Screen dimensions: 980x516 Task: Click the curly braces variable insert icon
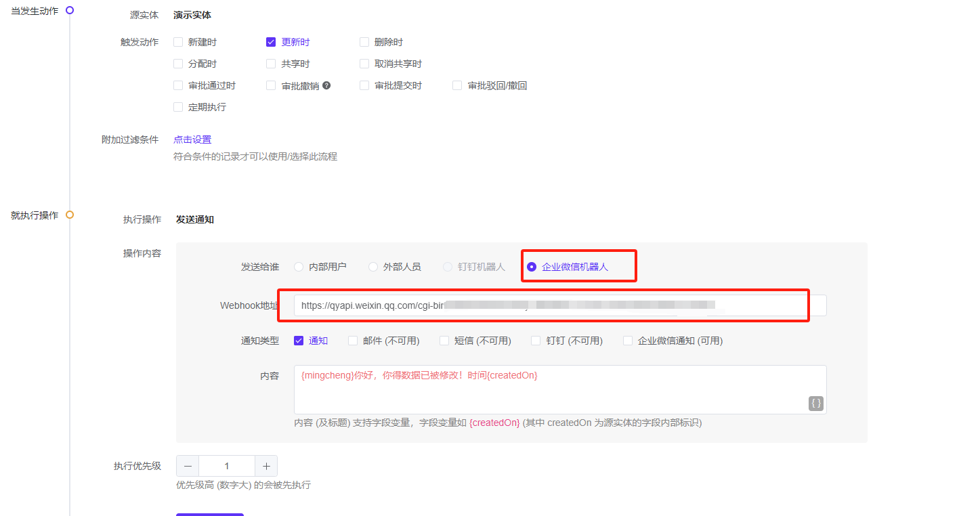tap(816, 404)
